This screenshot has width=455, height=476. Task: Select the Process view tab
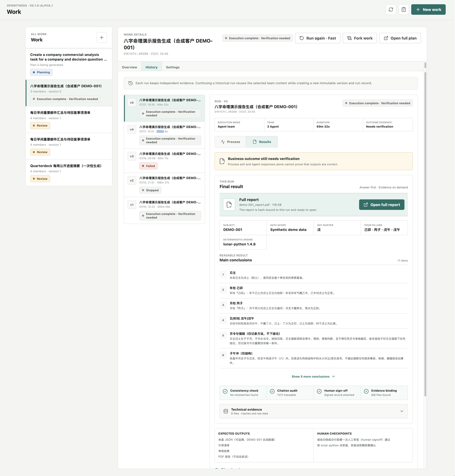click(x=230, y=142)
